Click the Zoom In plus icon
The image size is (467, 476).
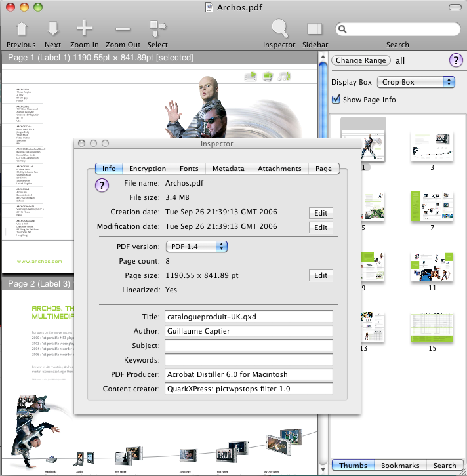tap(85, 28)
